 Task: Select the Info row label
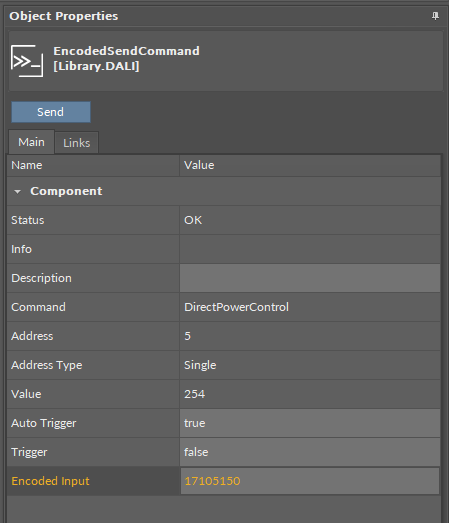click(x=21, y=249)
